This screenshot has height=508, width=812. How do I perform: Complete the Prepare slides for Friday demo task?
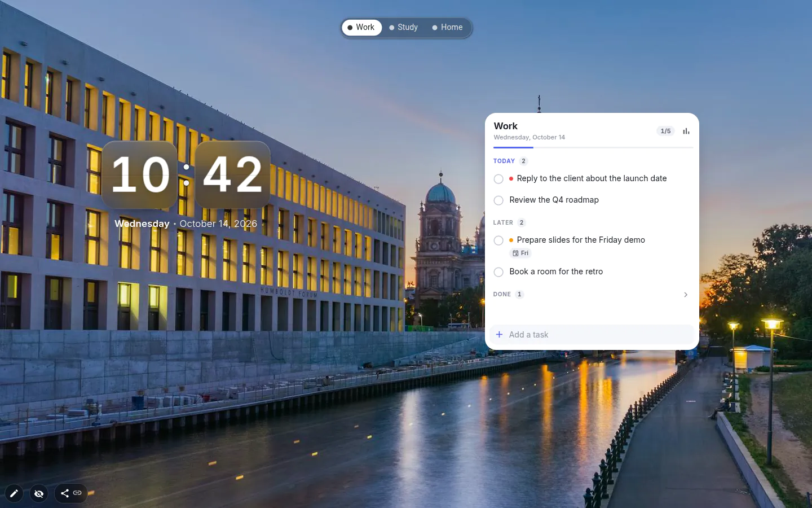coord(498,240)
